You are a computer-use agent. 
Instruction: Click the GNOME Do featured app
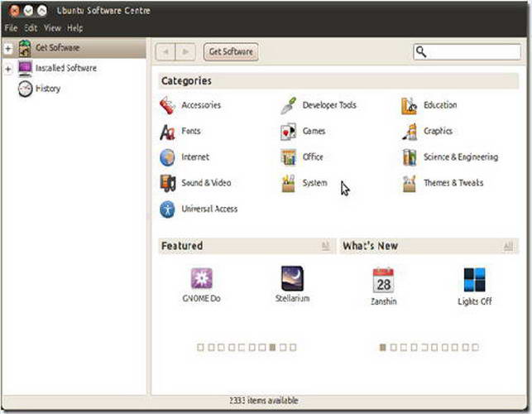click(202, 279)
